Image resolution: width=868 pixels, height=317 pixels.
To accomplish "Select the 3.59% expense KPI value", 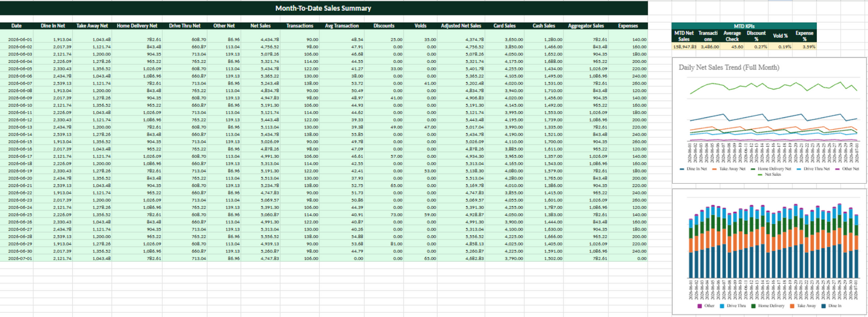I will click(x=804, y=46).
